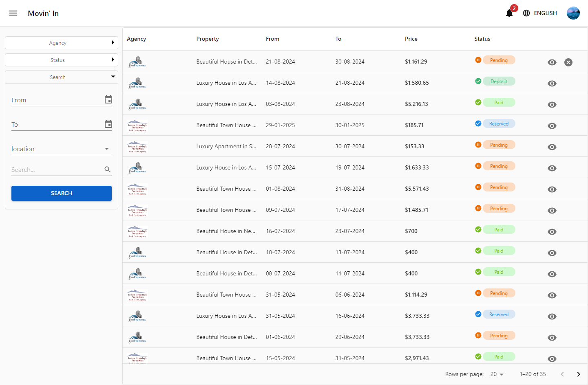View booking from 10-07-2024 eye icon
This screenshot has width=588, height=385.
coord(552,253)
